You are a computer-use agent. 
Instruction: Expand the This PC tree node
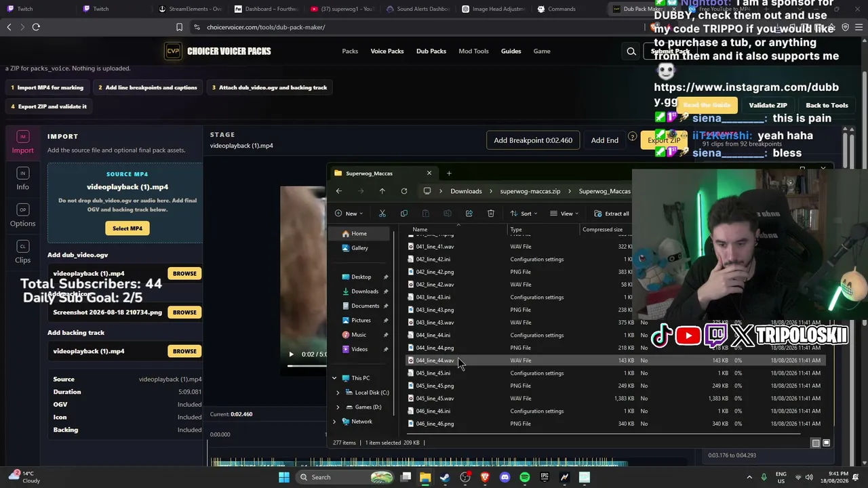(334, 378)
